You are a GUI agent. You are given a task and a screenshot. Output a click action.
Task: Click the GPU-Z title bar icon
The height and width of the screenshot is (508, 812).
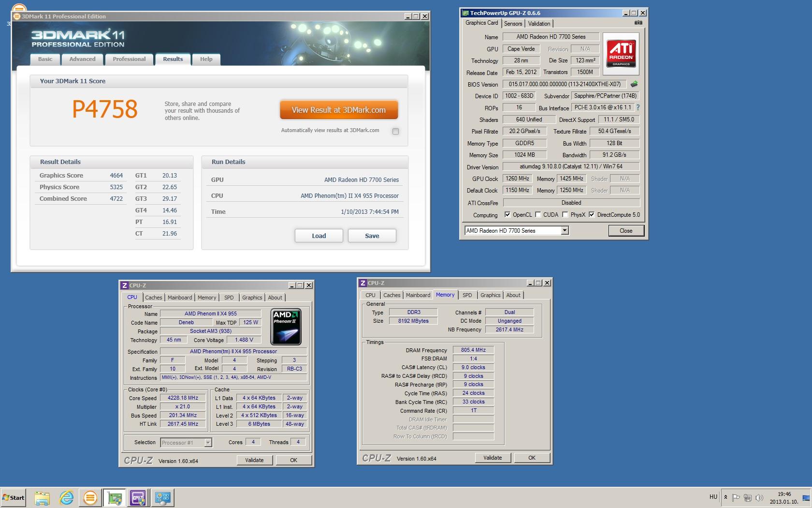coord(465,13)
